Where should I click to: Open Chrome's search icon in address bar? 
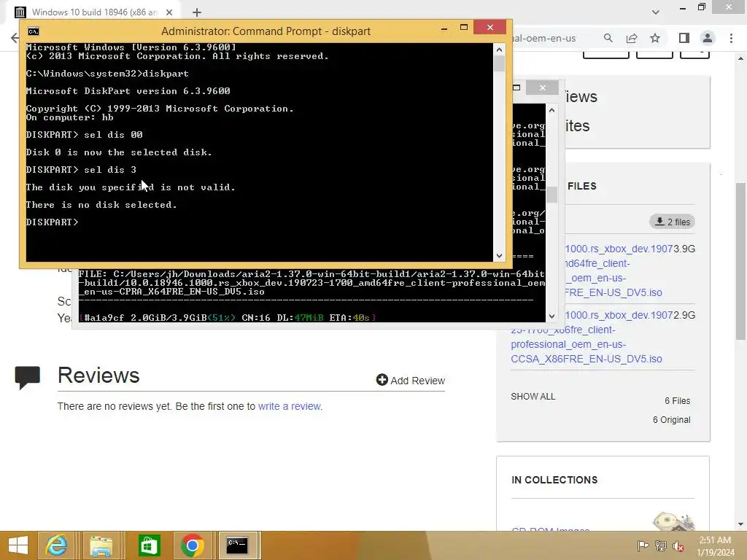(x=608, y=38)
